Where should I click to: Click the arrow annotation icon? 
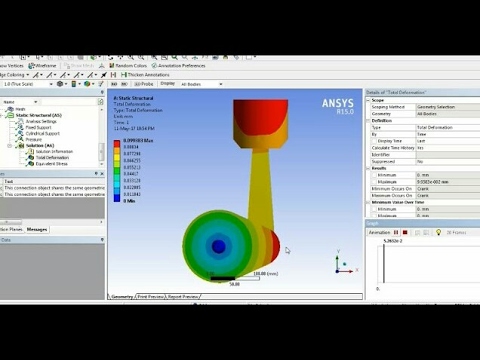[x=104, y=75]
